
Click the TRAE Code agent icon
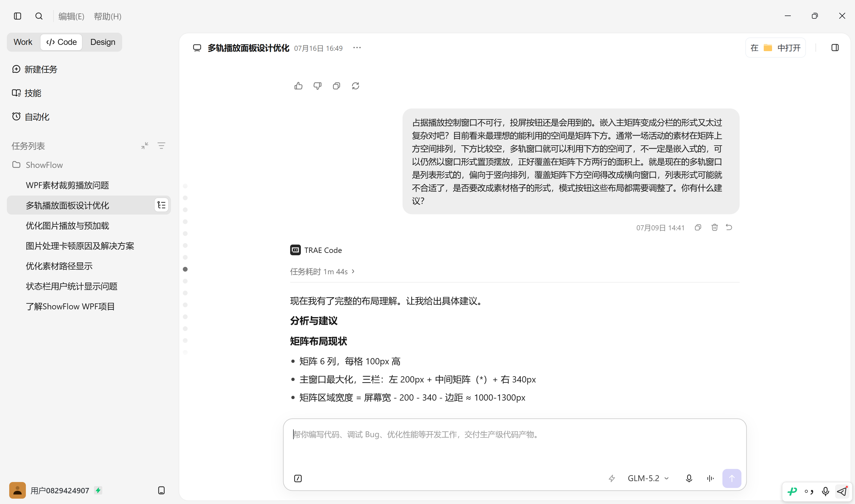(x=295, y=250)
